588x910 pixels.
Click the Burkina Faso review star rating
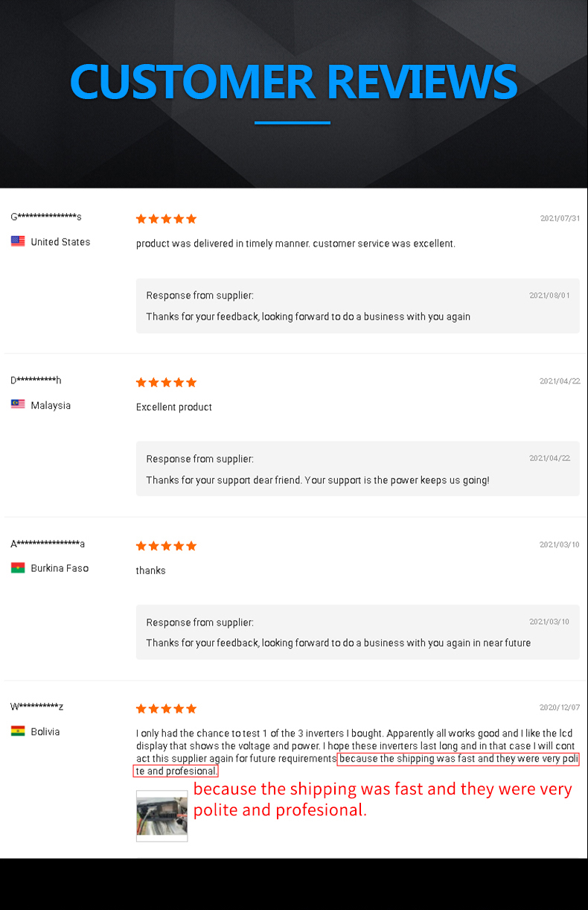(166, 546)
